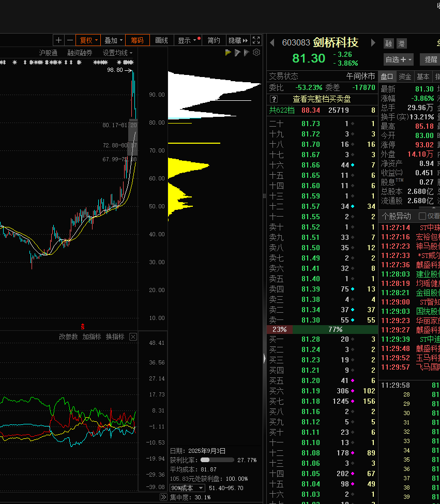Viewport: 440px width, 504px height.
Task: Click the 98.80 high price label
Action: click(x=115, y=70)
